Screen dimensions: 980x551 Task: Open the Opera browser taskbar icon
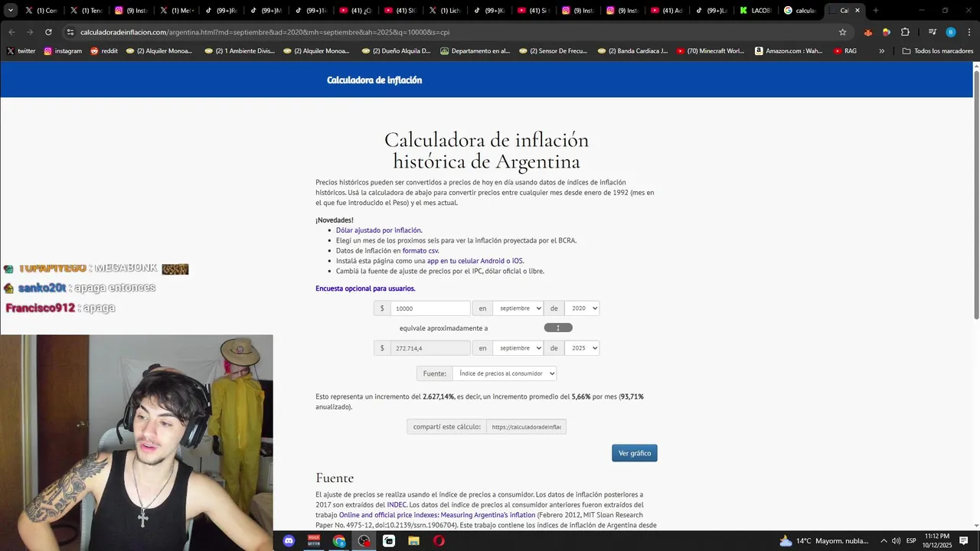pyautogui.click(x=439, y=541)
